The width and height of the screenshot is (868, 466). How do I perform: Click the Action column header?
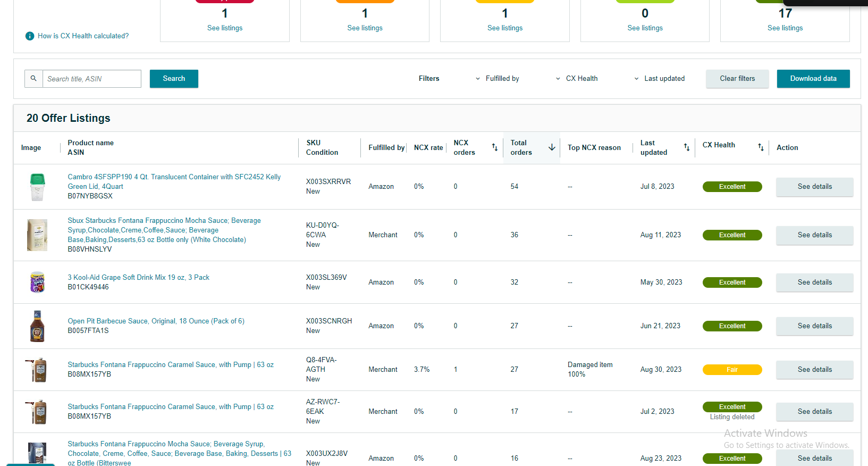(787, 147)
